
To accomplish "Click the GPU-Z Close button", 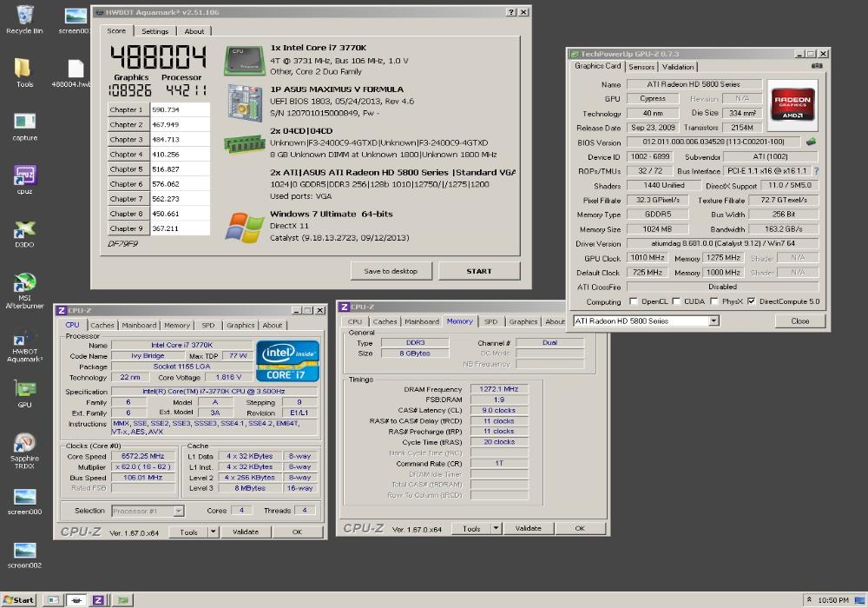I will (800, 321).
